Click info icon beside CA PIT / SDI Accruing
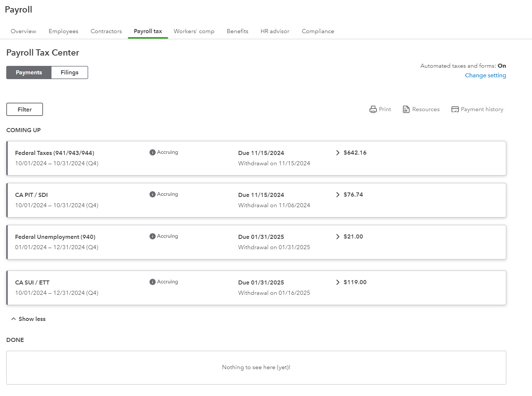Viewport: 532px width, 396px height. pyautogui.click(x=153, y=194)
